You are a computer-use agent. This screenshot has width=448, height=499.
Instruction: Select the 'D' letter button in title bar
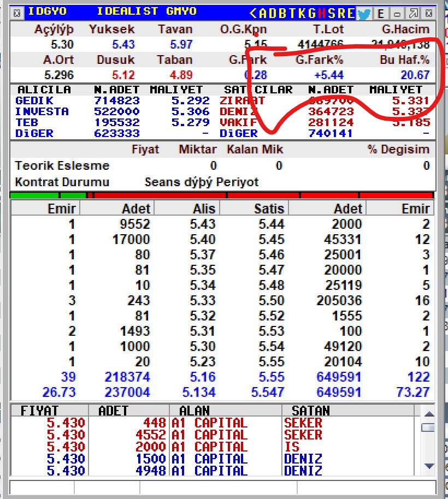click(x=272, y=13)
